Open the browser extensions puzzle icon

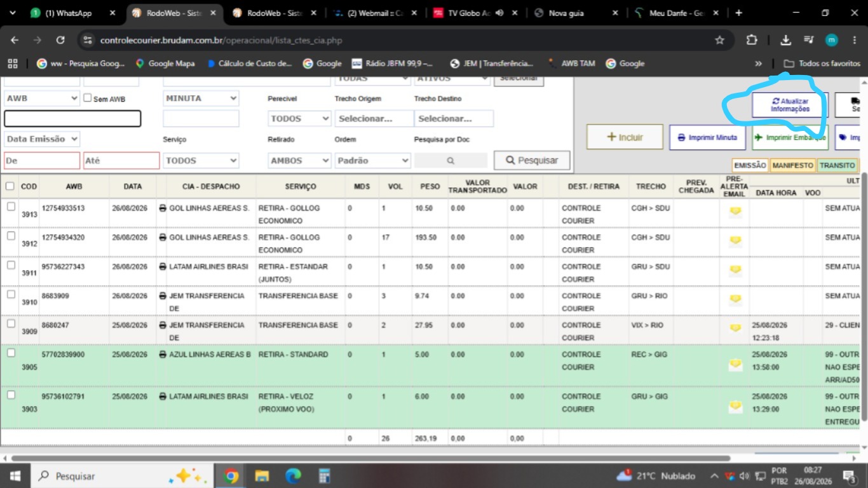(752, 40)
